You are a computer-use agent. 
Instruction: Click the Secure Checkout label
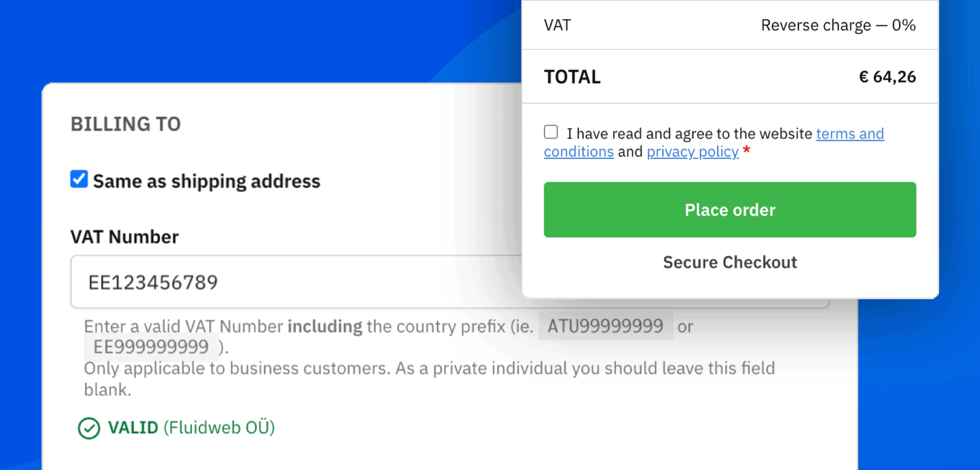[729, 262]
